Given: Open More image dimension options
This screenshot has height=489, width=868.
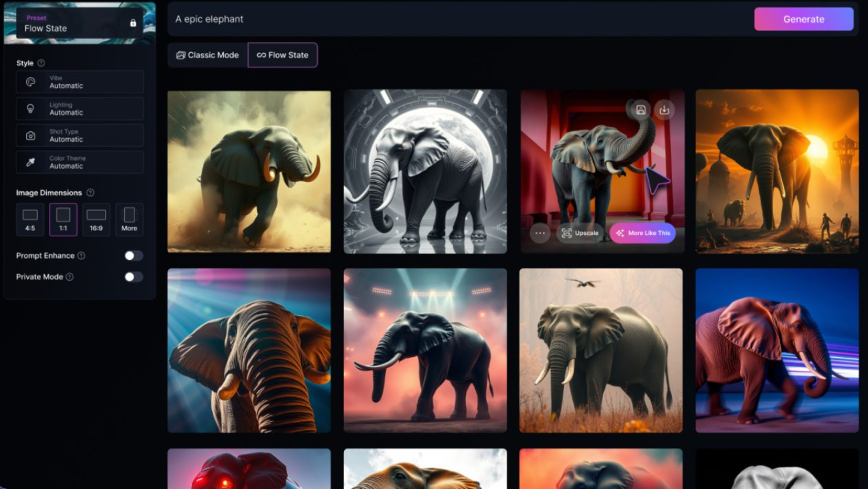Looking at the screenshot, I should [x=129, y=219].
